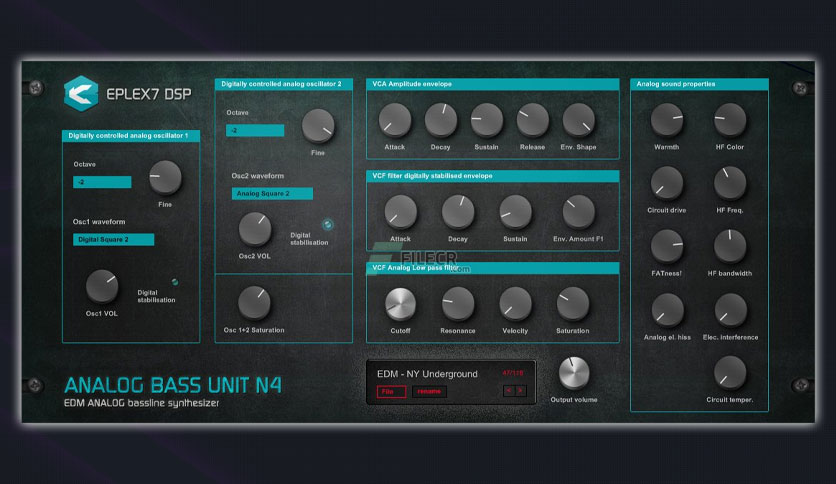836x484 pixels.
Task: Click the Analog el. hiss knob
Action: (667, 310)
